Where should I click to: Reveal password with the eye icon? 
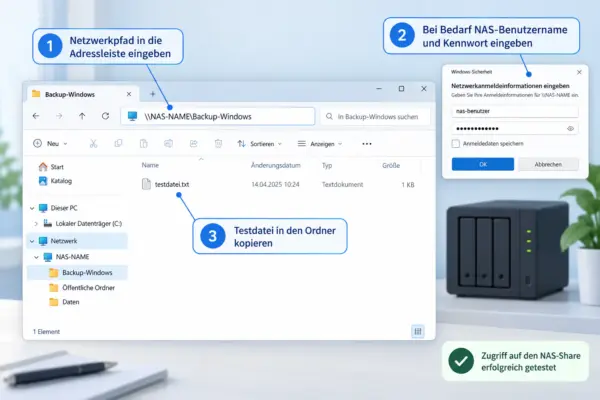[x=570, y=129]
